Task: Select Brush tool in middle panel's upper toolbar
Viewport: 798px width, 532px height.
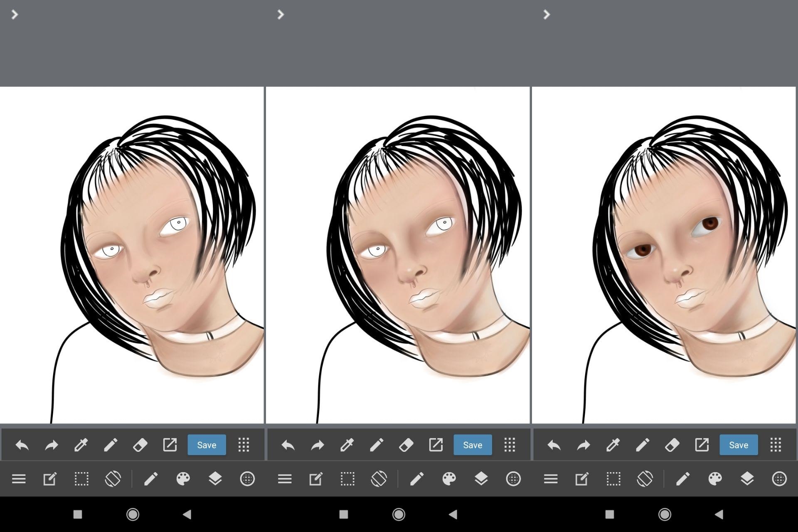Action: pos(377,445)
